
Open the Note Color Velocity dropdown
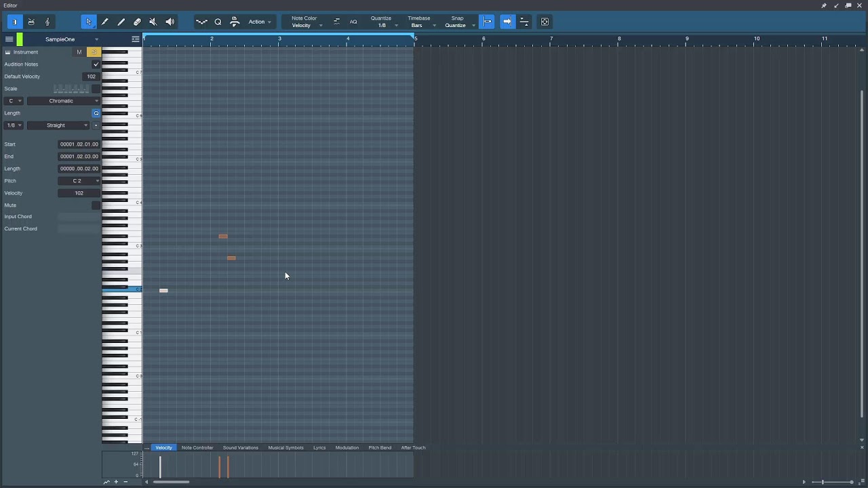pos(307,25)
